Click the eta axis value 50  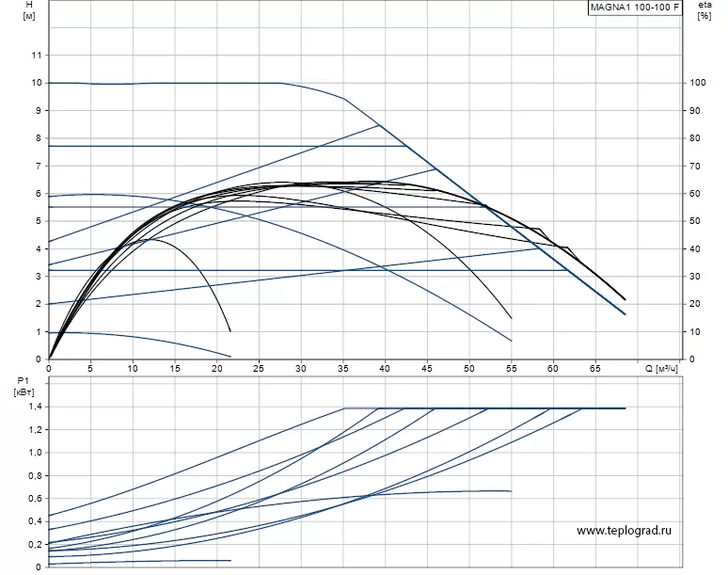click(x=695, y=221)
